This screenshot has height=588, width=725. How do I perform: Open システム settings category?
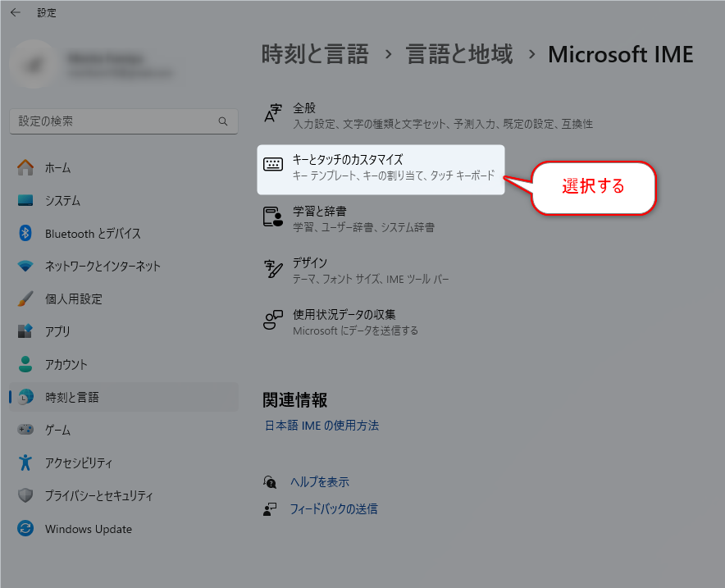click(124, 200)
